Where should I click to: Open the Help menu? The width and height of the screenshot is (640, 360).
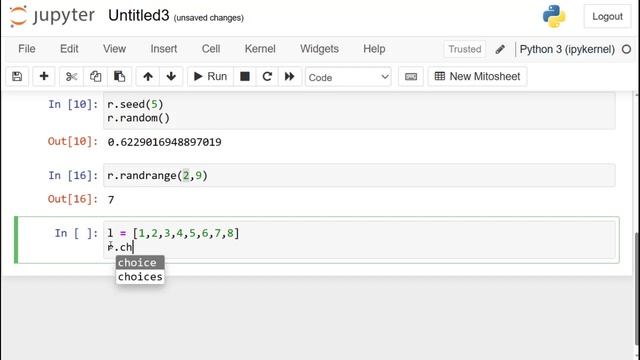coord(374,49)
